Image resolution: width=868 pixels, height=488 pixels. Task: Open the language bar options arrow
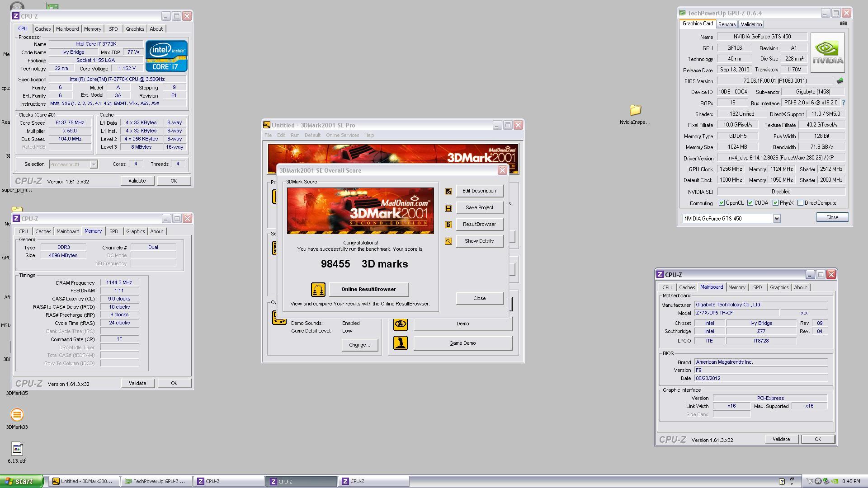(x=792, y=484)
